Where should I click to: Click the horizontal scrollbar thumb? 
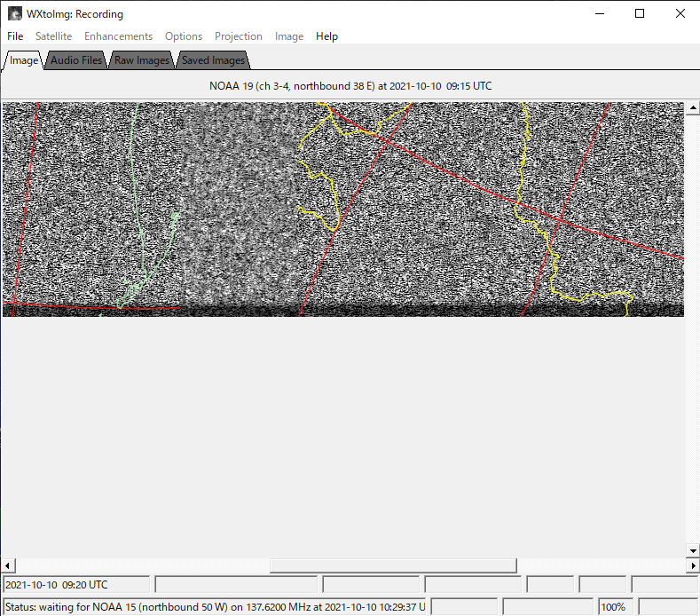pyautogui.click(x=392, y=565)
